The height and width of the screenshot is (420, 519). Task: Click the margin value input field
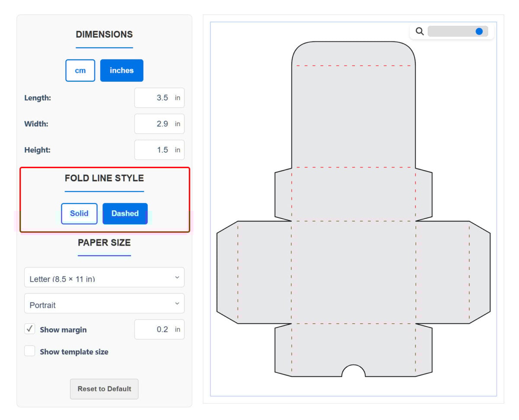pos(159,329)
